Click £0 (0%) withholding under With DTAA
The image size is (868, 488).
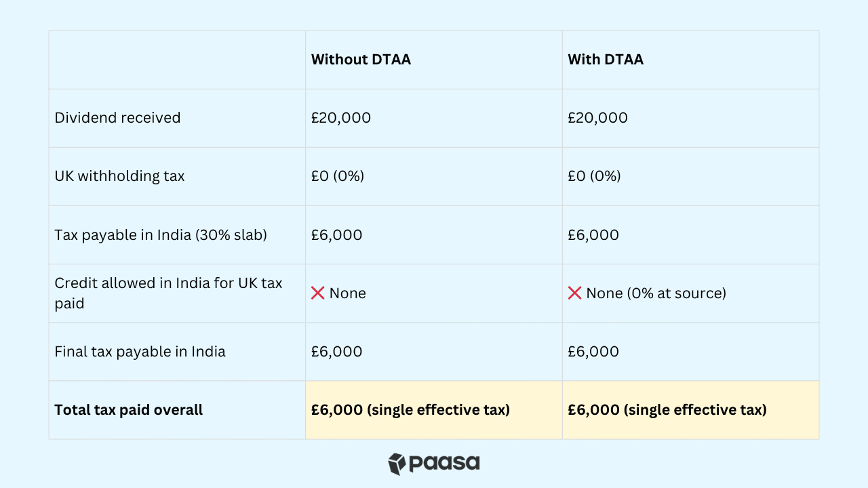[594, 176]
